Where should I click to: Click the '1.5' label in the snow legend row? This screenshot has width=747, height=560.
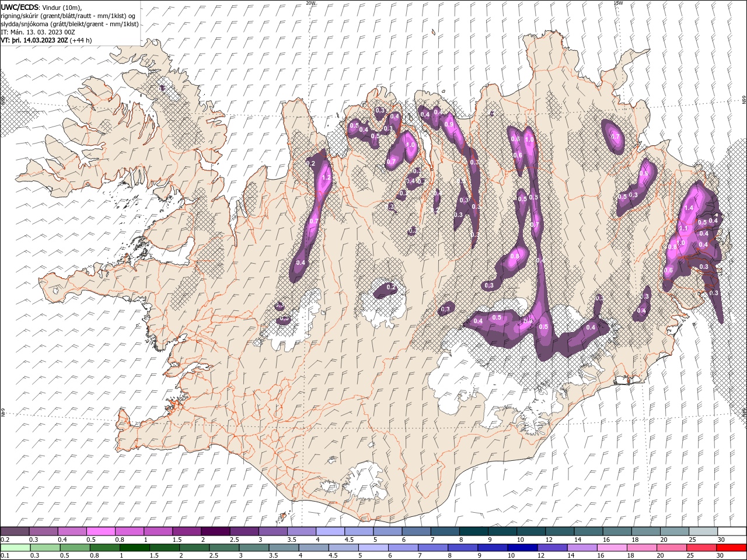point(176,540)
